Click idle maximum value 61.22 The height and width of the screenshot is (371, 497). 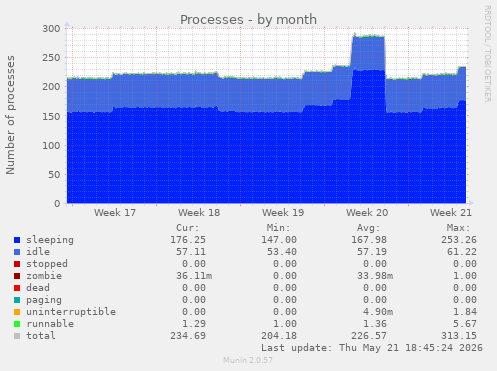(x=462, y=252)
